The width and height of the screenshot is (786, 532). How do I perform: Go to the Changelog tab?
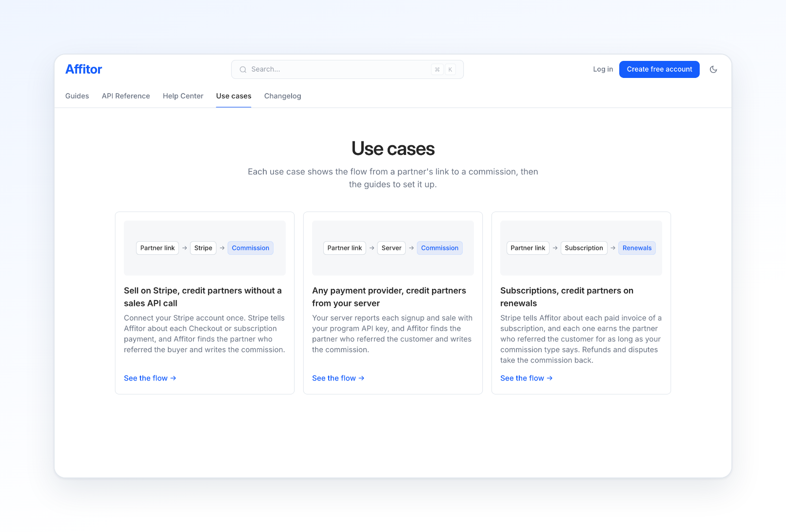pos(283,96)
